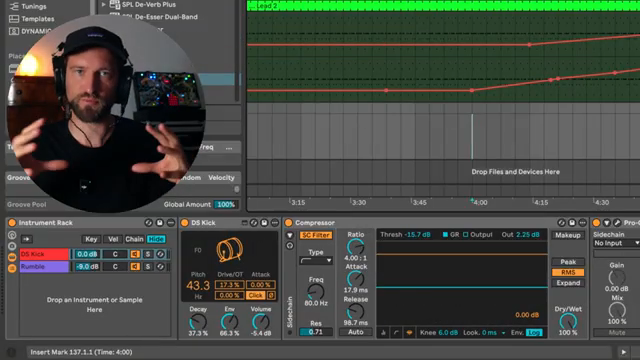
Task: Save DS Kick device preset icon
Action: 264,223
